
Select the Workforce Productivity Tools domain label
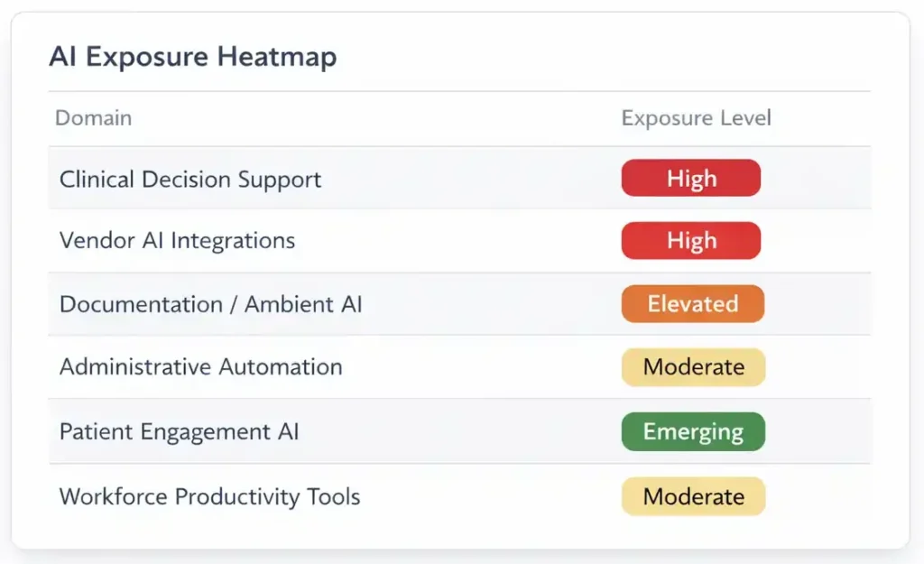tap(209, 496)
